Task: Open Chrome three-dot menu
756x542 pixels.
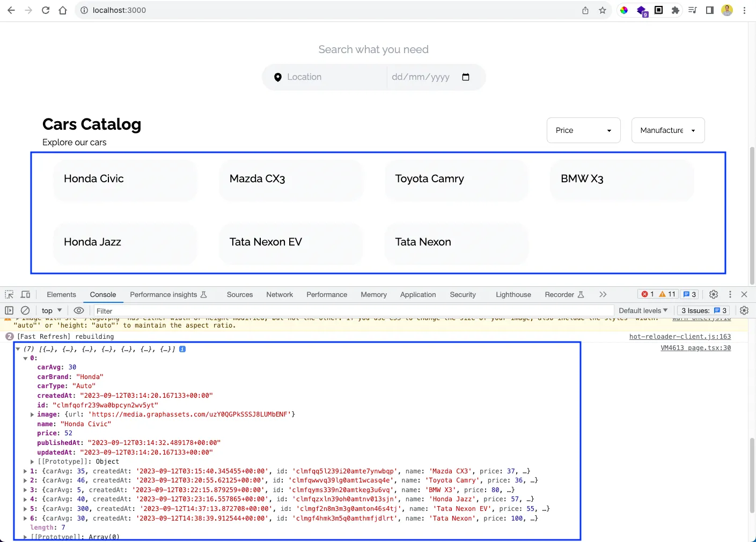Action: click(745, 10)
